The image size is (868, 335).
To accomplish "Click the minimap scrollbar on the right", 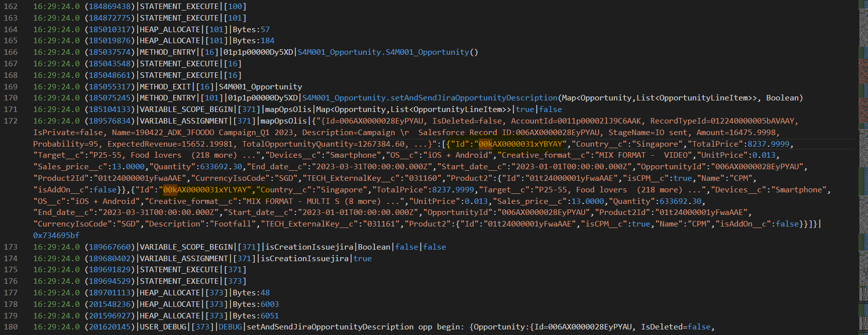I will tap(863, 167).
